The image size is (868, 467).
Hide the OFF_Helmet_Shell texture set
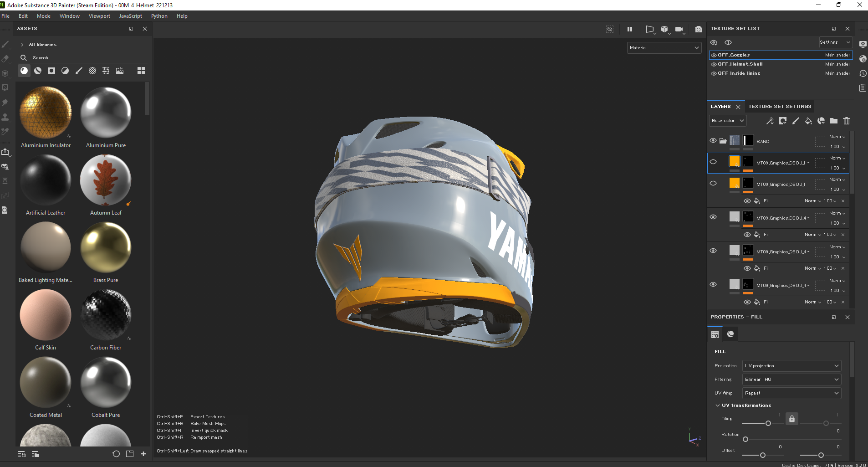coord(714,64)
